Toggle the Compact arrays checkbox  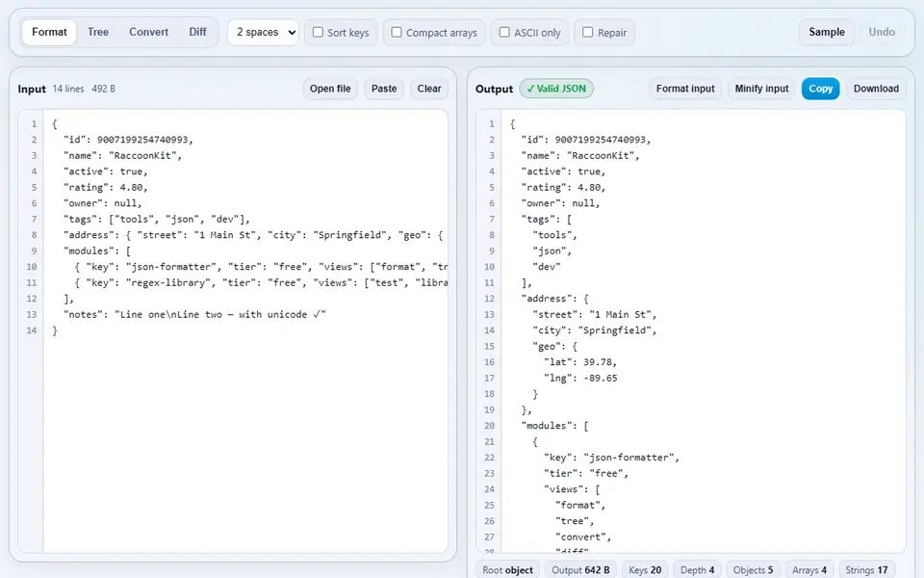point(397,33)
